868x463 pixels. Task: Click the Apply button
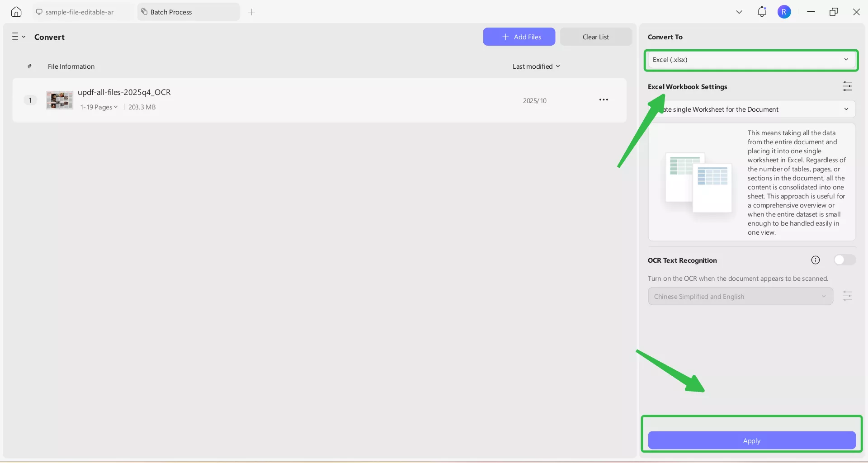[752, 440]
